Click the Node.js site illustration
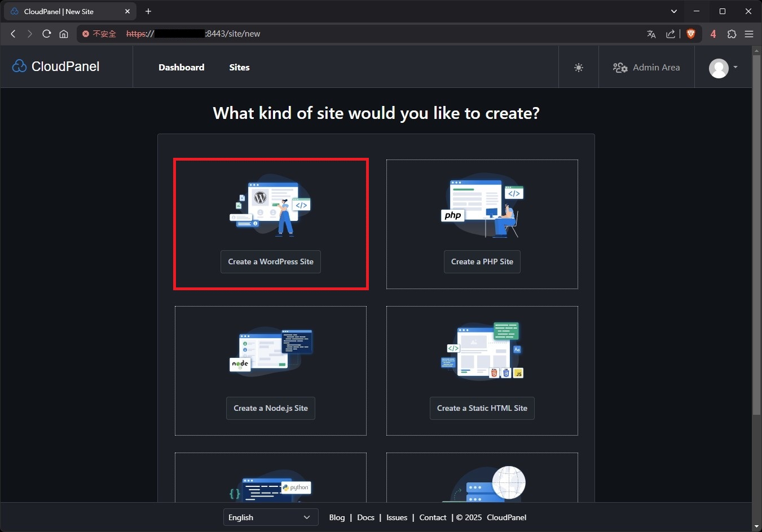 (x=271, y=352)
